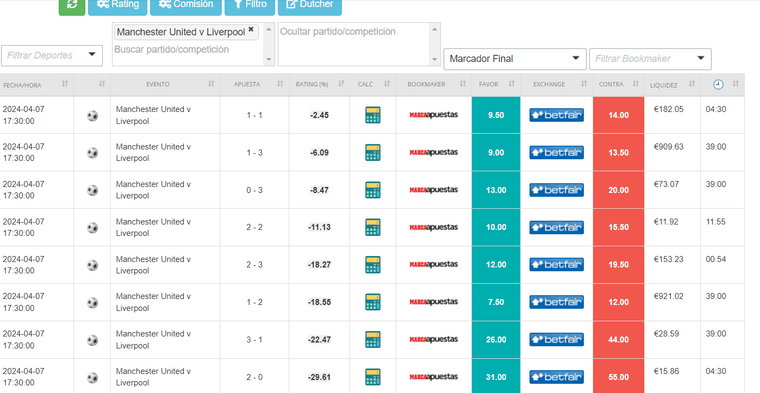
Task: Click the Marca Apuestas logo in the 3 - 1 row
Action: coord(433,339)
